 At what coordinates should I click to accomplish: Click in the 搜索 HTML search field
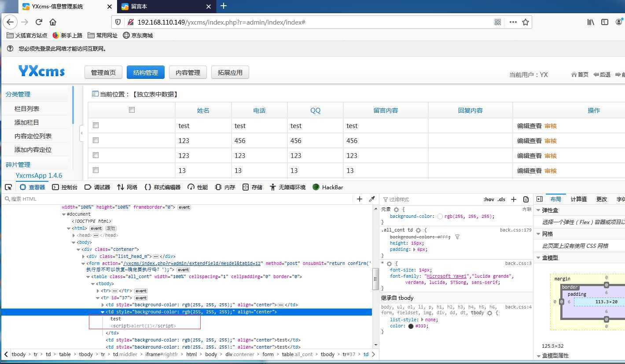coord(178,199)
